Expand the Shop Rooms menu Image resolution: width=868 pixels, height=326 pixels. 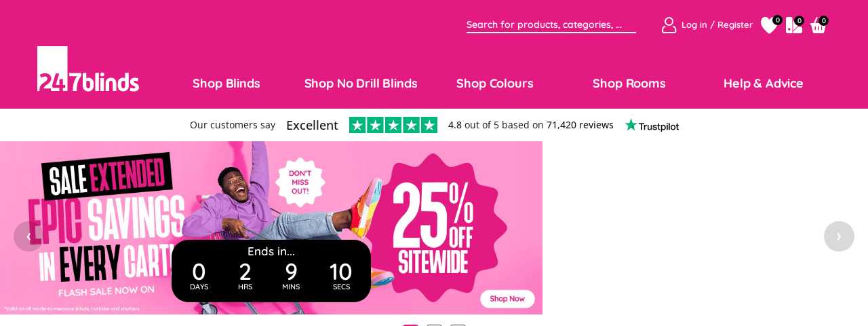pos(629,84)
